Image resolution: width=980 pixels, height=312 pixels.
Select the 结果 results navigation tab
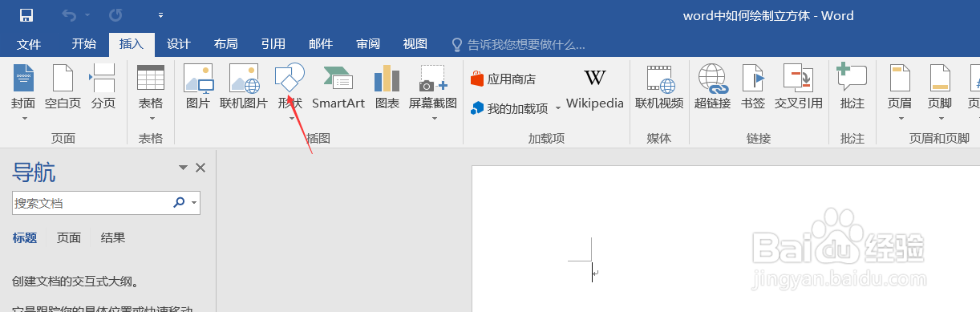pyautogui.click(x=113, y=237)
